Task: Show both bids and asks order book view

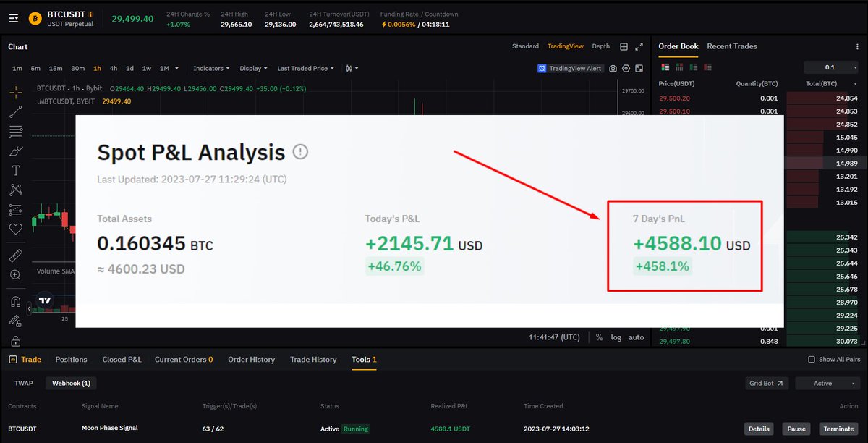Action: point(666,67)
